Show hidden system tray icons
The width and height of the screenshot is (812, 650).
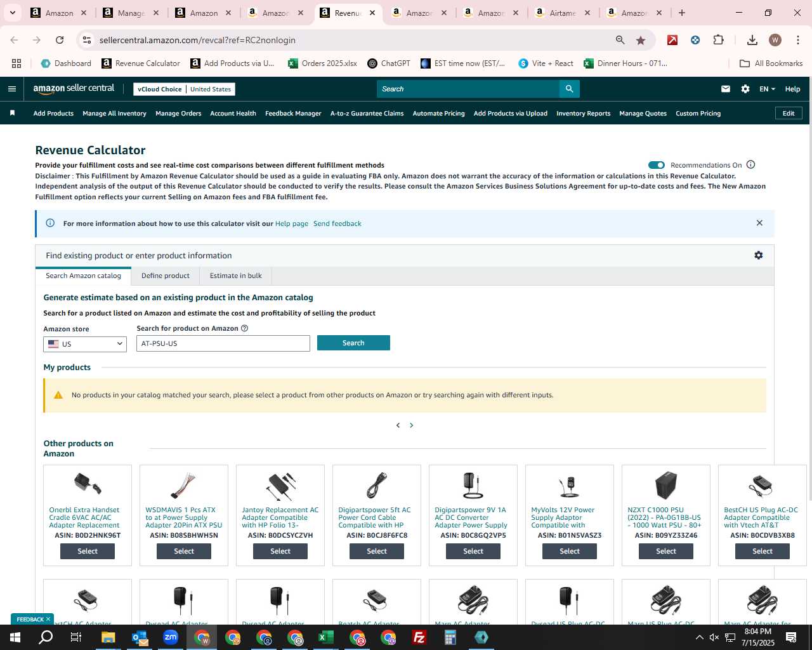coord(699,637)
